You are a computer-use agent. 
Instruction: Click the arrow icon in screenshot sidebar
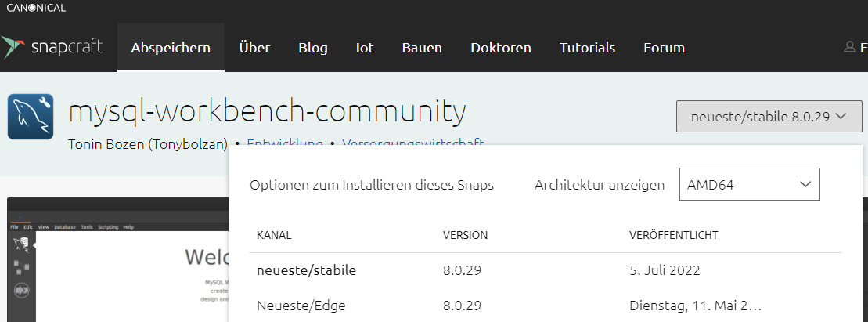(21, 290)
